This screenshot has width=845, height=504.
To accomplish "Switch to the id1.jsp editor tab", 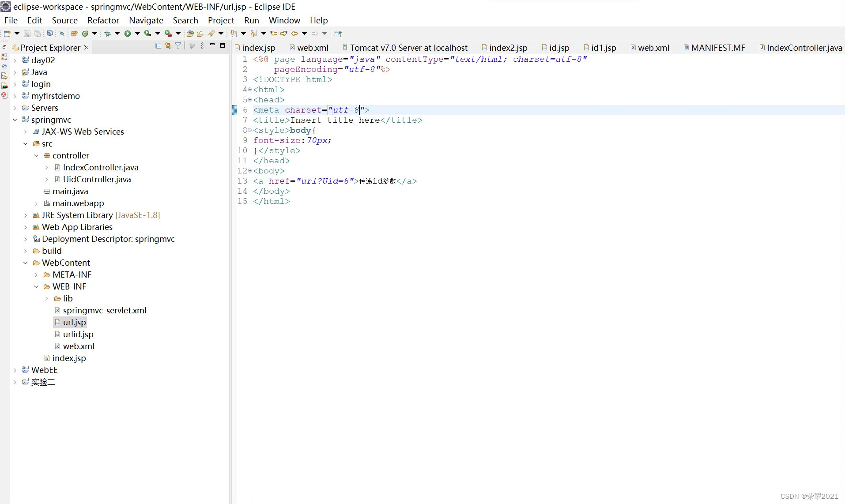I will click(x=600, y=48).
